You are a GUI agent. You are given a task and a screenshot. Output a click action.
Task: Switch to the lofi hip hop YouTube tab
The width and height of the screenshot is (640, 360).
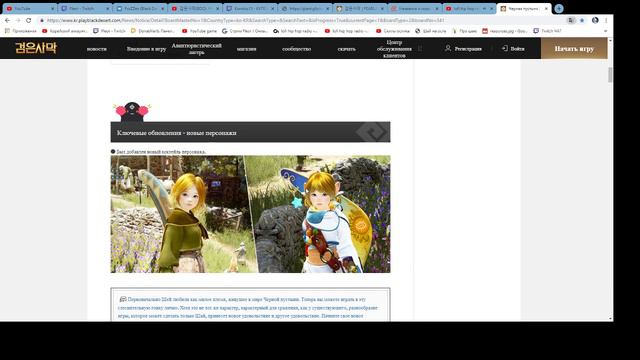click(469, 8)
